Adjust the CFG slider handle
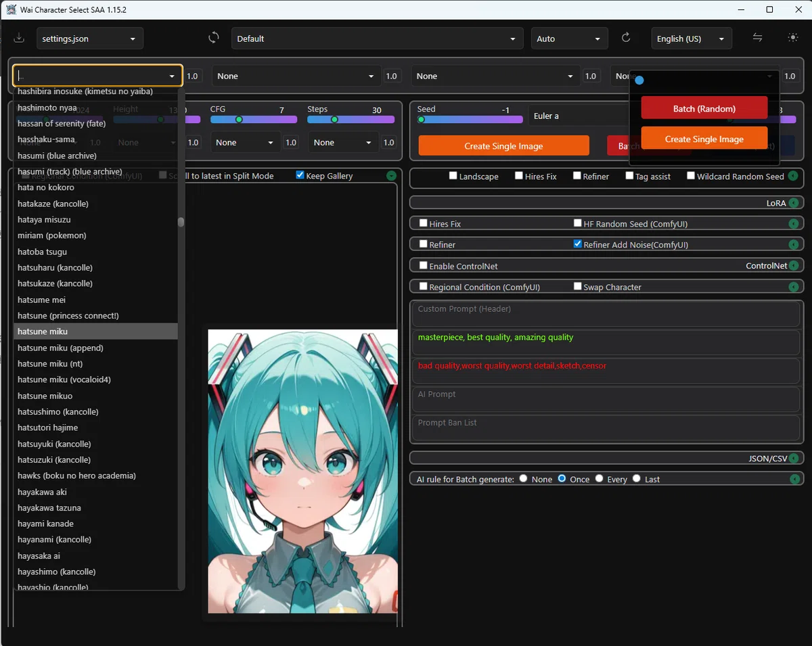812x646 pixels. [x=239, y=119]
